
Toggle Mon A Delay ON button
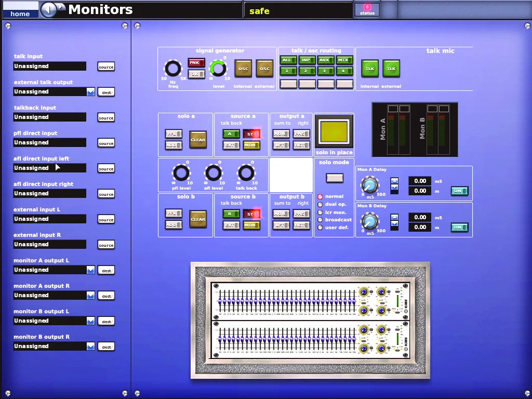click(x=459, y=191)
